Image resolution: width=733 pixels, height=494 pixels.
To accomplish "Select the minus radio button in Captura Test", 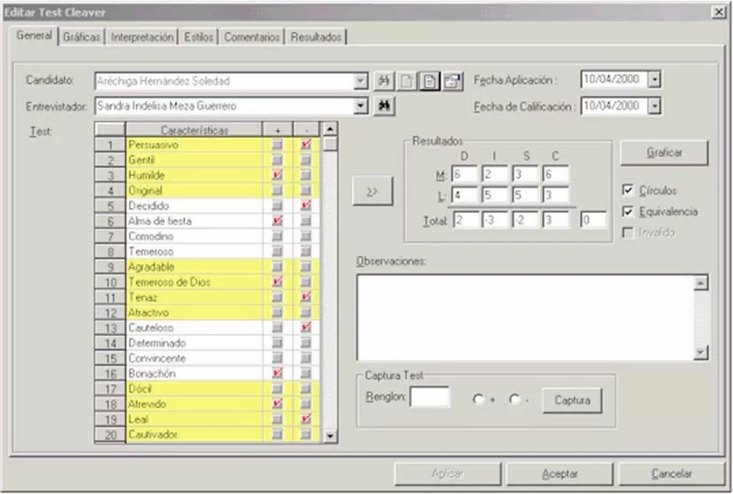I will pyautogui.click(x=514, y=400).
